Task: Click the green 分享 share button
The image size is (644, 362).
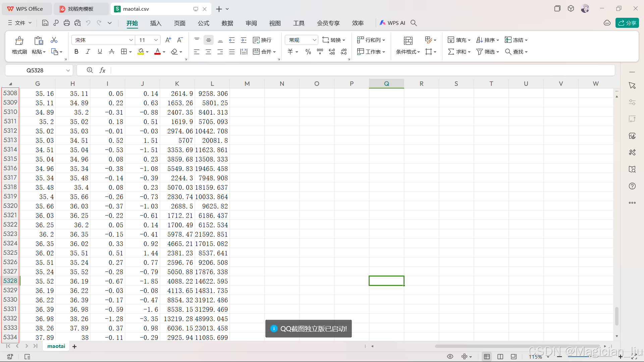Action: [627, 23]
